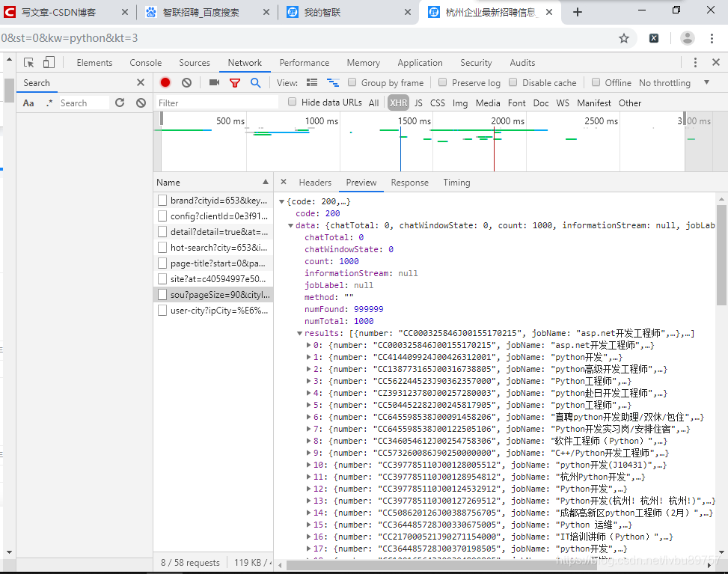This screenshot has height=574, width=728.
Task: Open the Response tab of request
Action: point(409,183)
